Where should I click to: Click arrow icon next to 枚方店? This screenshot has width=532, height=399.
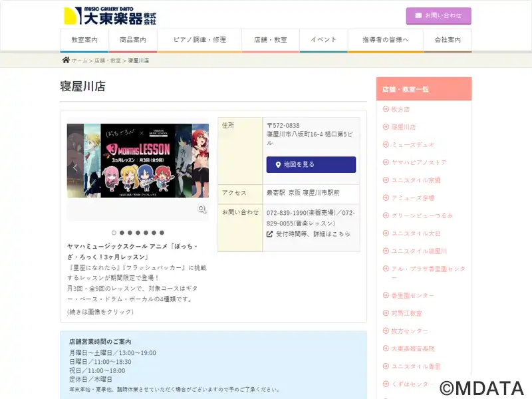386,109
